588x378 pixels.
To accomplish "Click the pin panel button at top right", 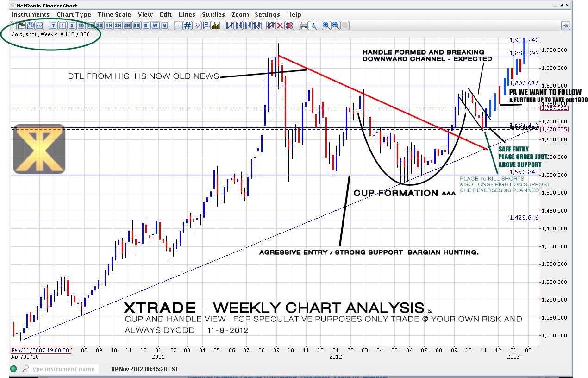I will pos(566,25).
